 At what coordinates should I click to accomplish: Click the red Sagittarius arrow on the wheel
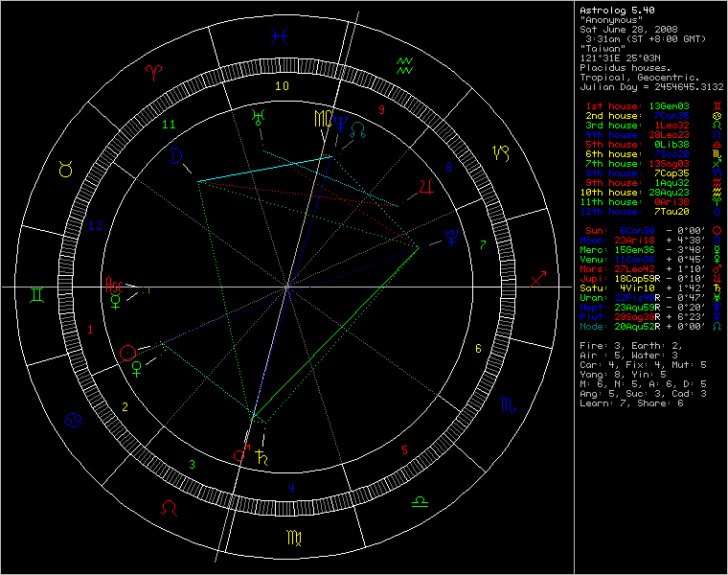tap(538, 279)
